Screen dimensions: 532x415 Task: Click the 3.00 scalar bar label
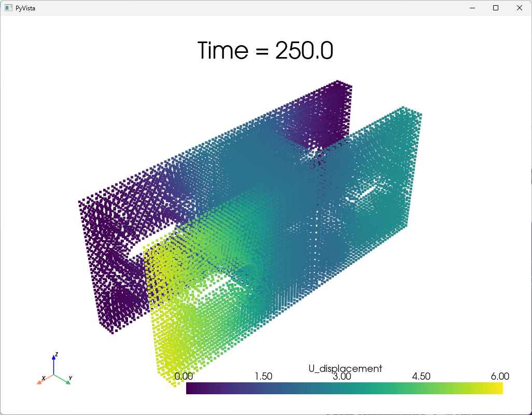(342, 377)
